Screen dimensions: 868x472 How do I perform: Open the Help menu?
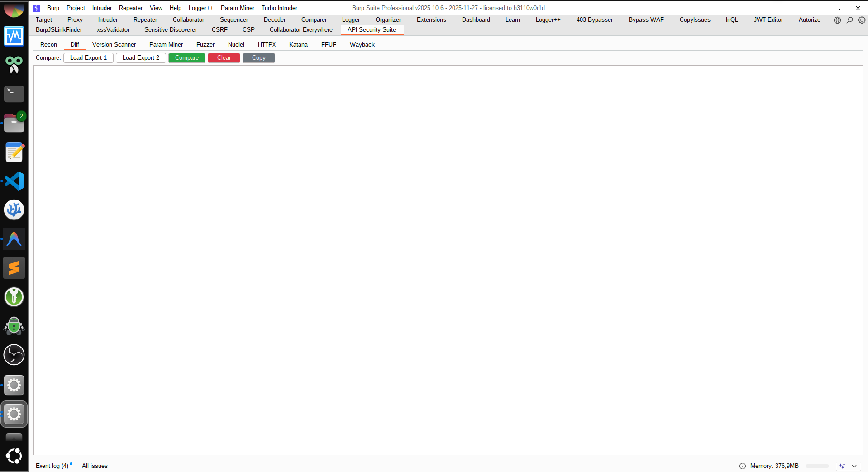pyautogui.click(x=176, y=8)
